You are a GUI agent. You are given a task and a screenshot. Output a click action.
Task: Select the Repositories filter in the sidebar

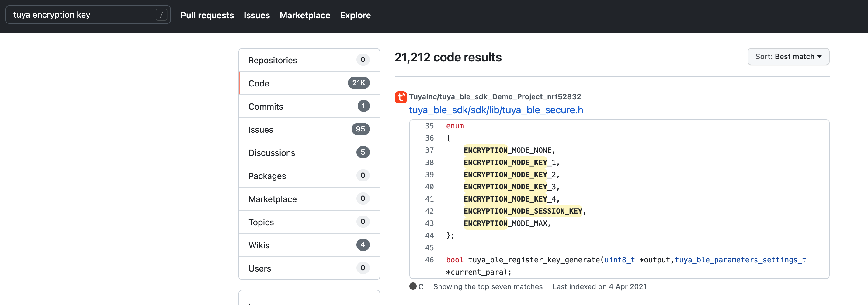tap(309, 60)
